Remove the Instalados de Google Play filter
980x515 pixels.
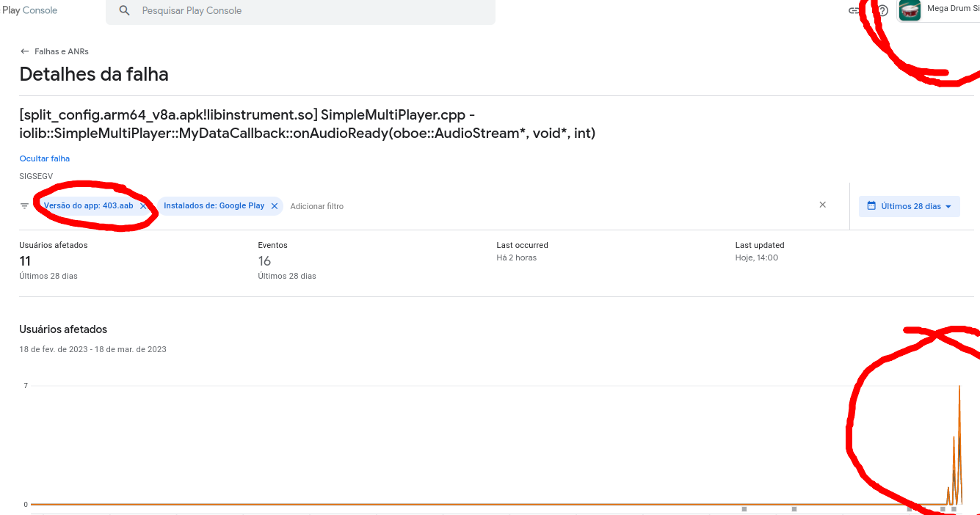[x=275, y=206]
